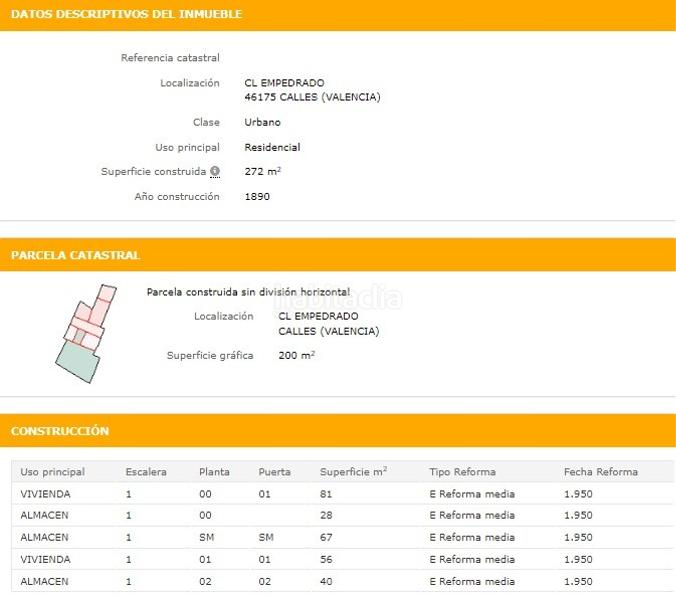Screen dimensions: 676x600
Task: Select the Superficie m² column header
Action: click(x=353, y=472)
